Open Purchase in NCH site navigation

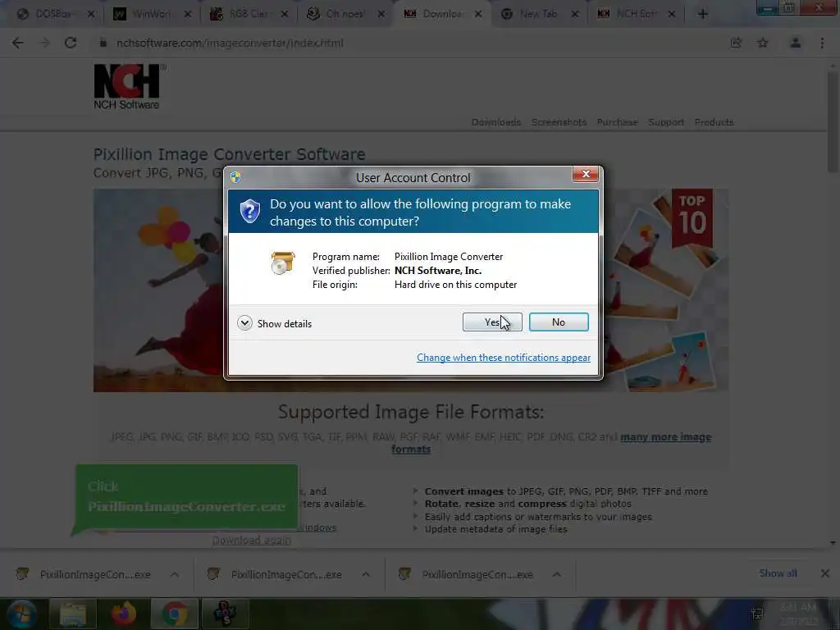pos(617,122)
